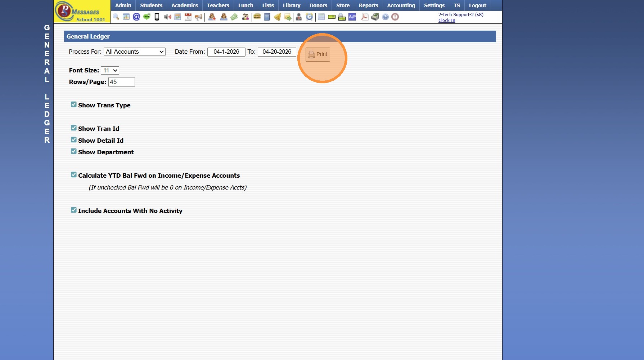Click the golden bell icon
Screen dimensions: 644x360
pos(278,17)
